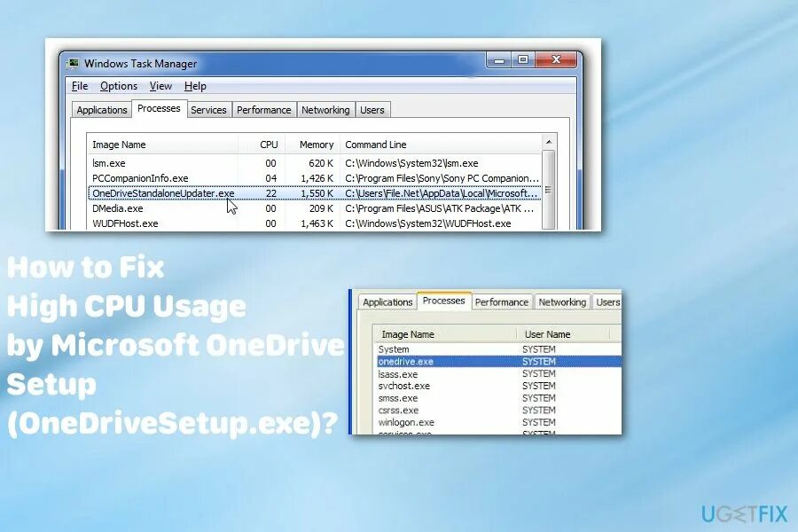Open Performance tab in lower Task Manager
The width and height of the screenshot is (798, 532).
502,302
